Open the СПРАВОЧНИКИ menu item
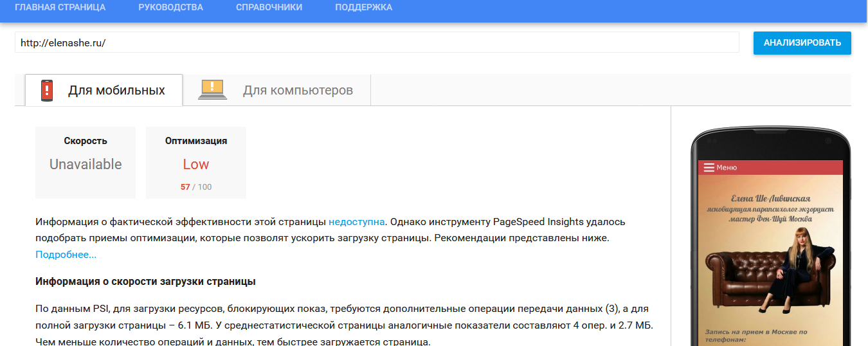 pos(269,8)
